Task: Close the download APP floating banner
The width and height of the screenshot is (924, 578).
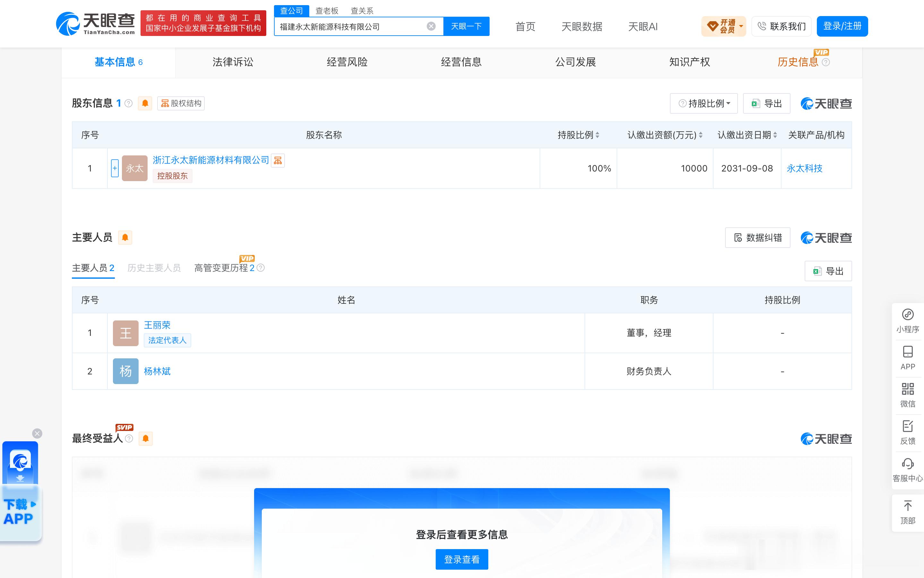Action: 37,433
